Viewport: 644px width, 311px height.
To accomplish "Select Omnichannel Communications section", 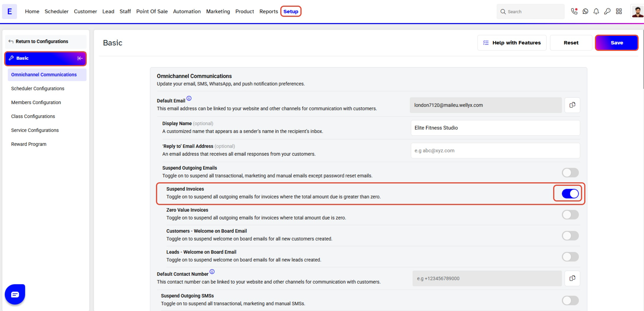I will tap(47, 75).
